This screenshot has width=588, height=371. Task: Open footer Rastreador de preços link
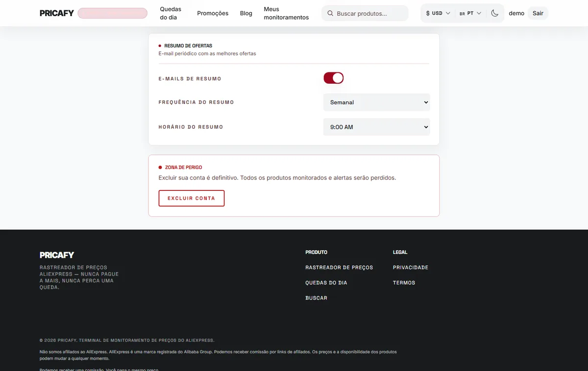click(339, 267)
